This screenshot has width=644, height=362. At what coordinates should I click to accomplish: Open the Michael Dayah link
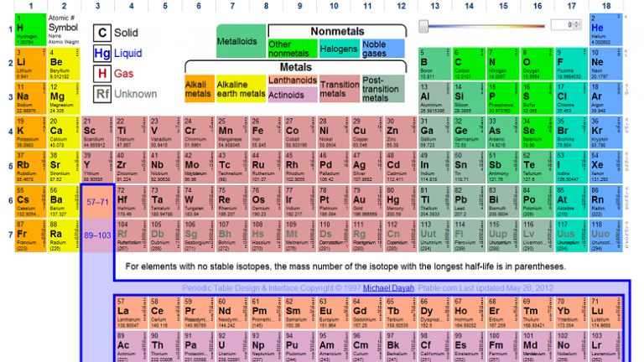point(388,288)
